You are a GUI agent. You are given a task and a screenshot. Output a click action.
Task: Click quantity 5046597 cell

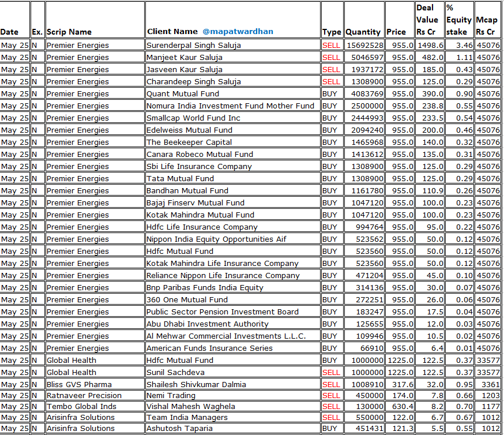364,58
